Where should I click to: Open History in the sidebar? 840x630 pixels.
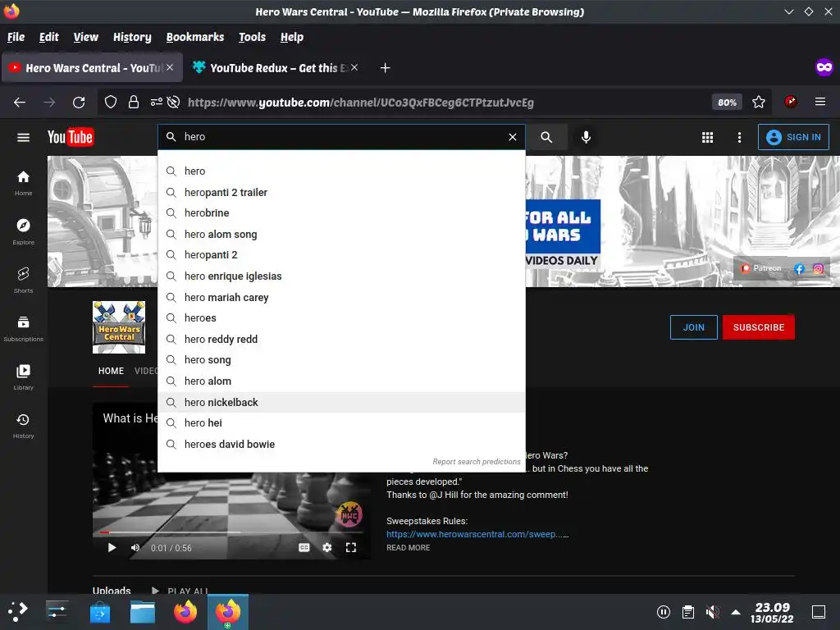click(23, 426)
